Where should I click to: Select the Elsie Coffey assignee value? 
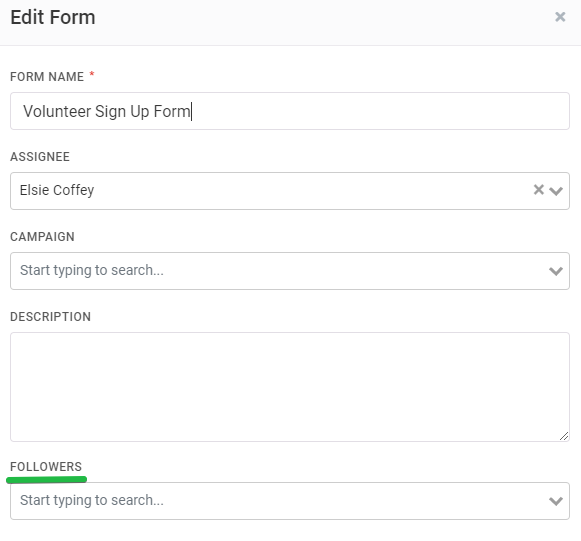click(57, 190)
